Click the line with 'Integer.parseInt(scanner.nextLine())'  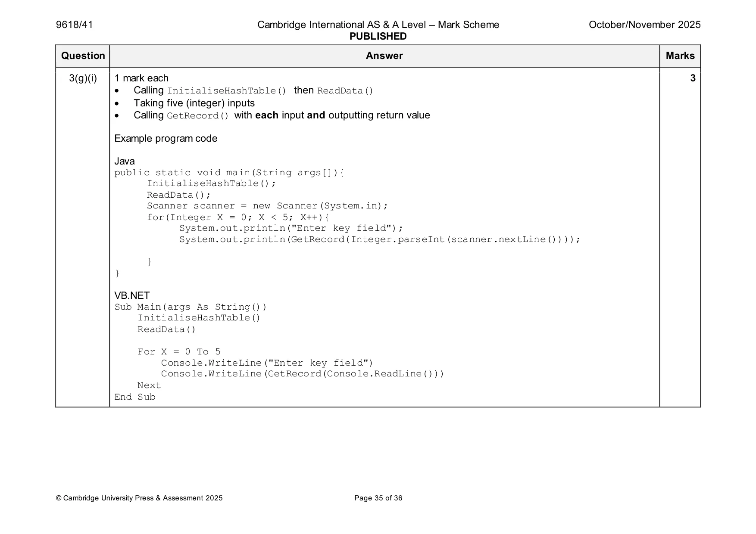pos(380,239)
